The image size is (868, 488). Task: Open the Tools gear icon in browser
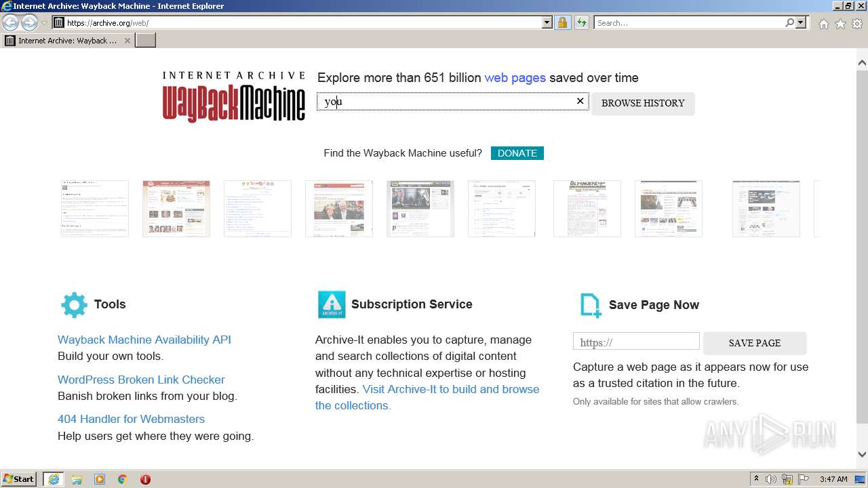[857, 24]
